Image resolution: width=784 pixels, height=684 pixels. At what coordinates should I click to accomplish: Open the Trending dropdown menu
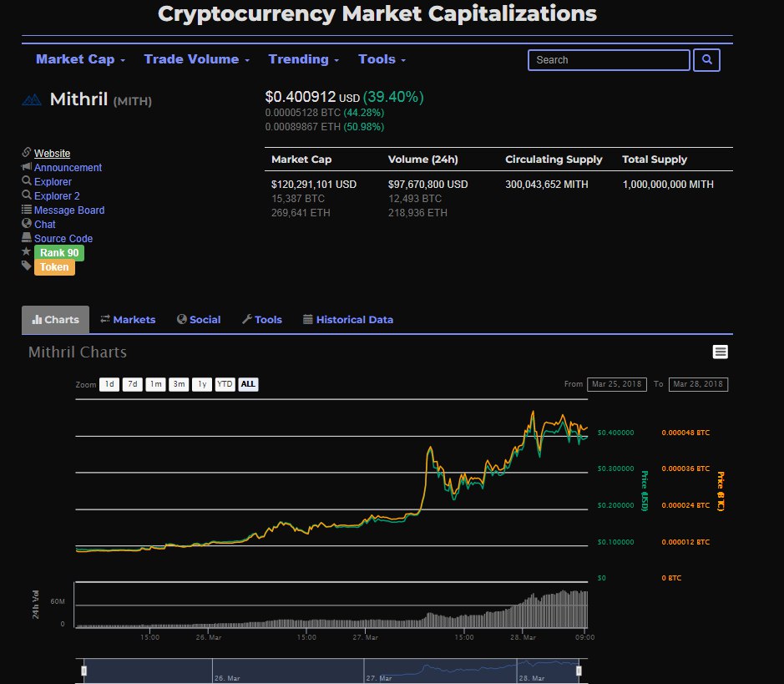coord(303,59)
